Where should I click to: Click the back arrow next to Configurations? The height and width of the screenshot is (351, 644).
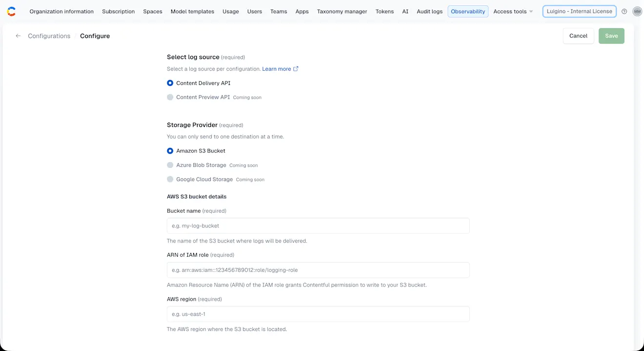tap(18, 36)
